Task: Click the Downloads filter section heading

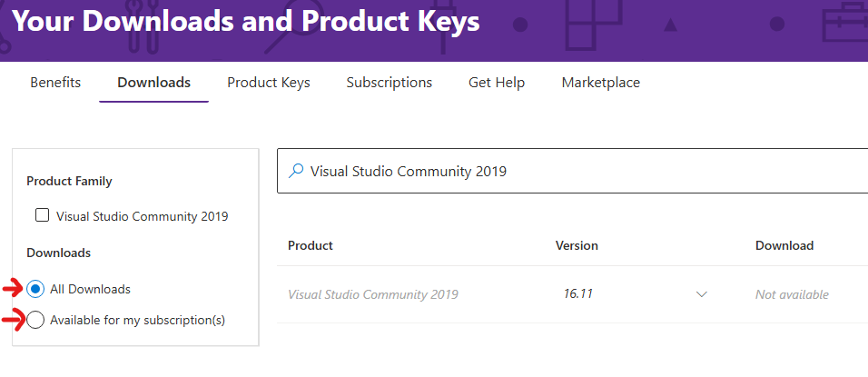Action: (x=59, y=253)
